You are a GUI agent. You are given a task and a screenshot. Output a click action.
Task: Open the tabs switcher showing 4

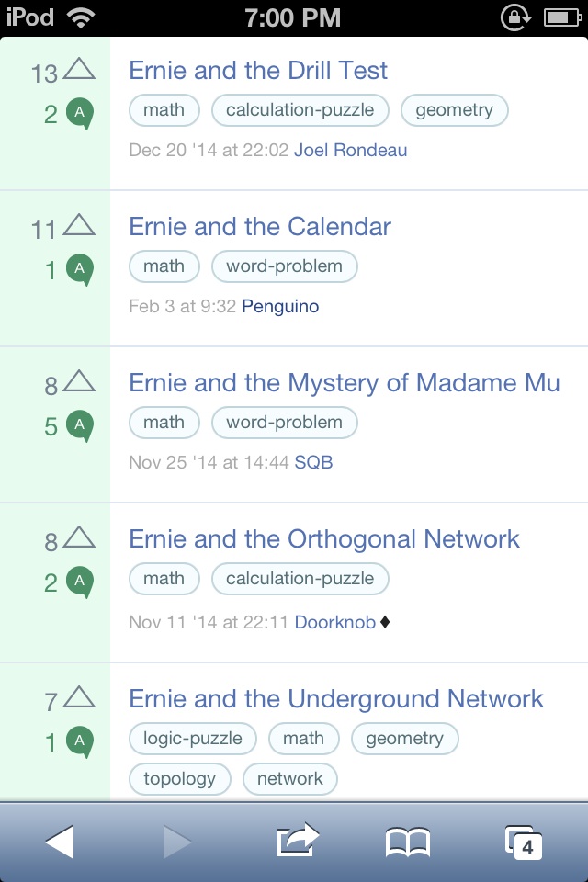click(524, 842)
